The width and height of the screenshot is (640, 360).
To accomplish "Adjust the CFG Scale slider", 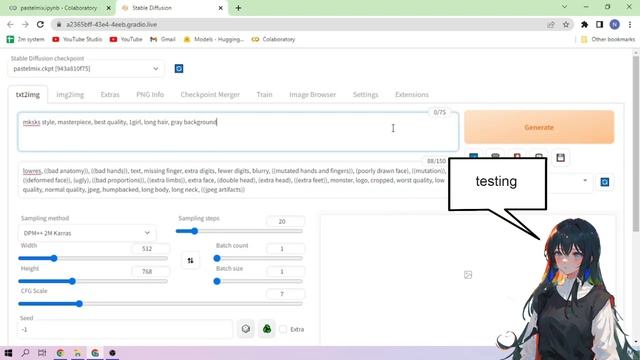I will click(x=160, y=304).
